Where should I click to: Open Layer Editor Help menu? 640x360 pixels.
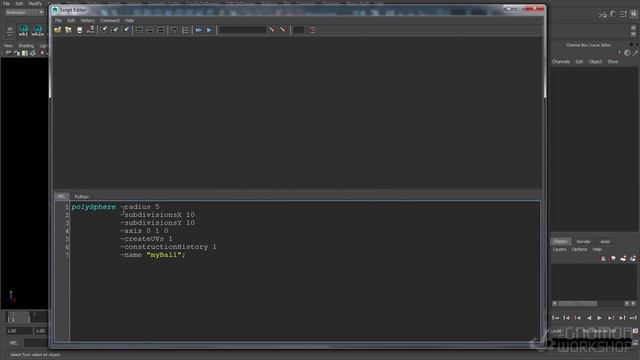pyautogui.click(x=597, y=249)
